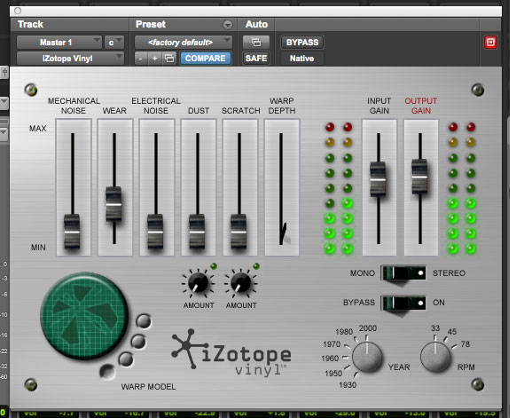The width and height of the screenshot is (532, 418).
Task: Click the Dust slider handle
Action: [197, 232]
